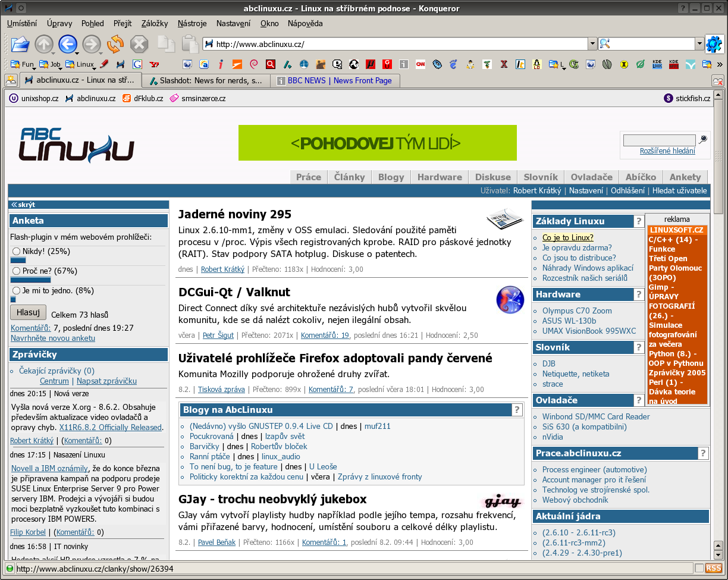This screenshot has height=580, width=728.
Task: Open the Google bookmark icon in bookmarks bar
Action: pyautogui.click(x=137, y=64)
